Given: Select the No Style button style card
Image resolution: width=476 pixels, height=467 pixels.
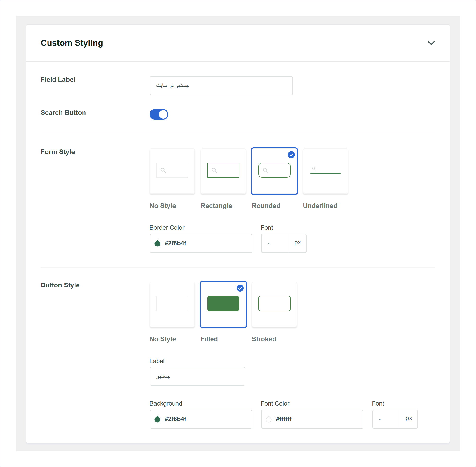Looking at the screenshot, I should 172,304.
